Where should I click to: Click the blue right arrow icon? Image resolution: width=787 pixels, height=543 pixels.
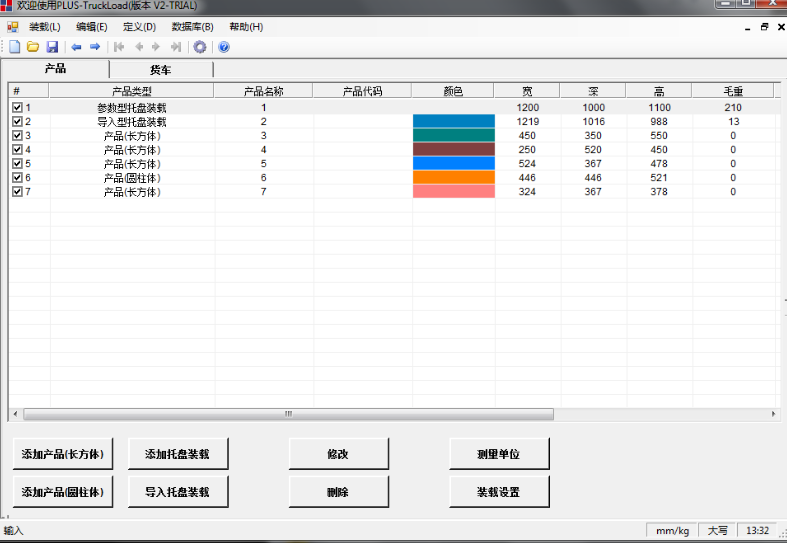click(95, 47)
